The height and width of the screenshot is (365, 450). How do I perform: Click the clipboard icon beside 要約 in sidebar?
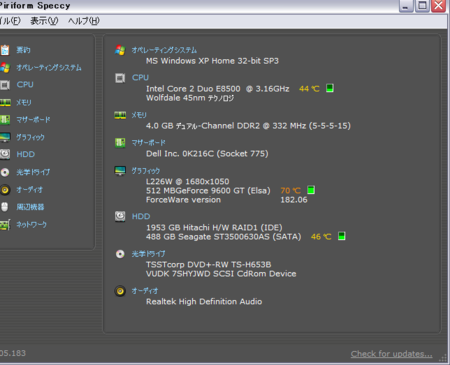5,50
